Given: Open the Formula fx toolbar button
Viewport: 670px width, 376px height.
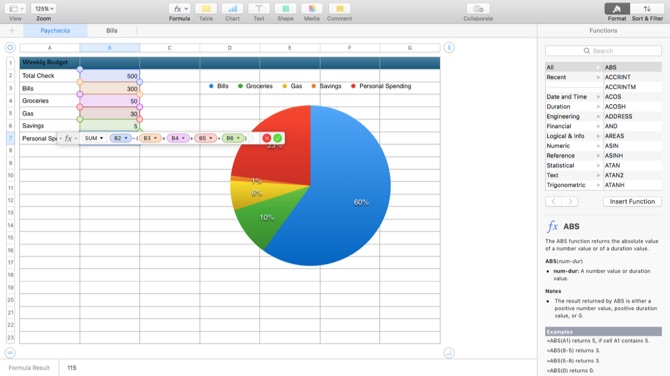Looking at the screenshot, I should click(179, 9).
